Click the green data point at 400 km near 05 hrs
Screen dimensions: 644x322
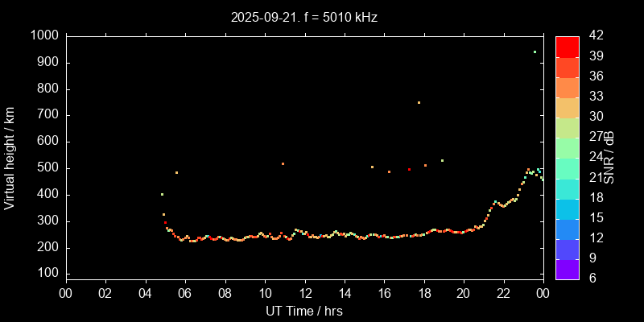point(162,194)
